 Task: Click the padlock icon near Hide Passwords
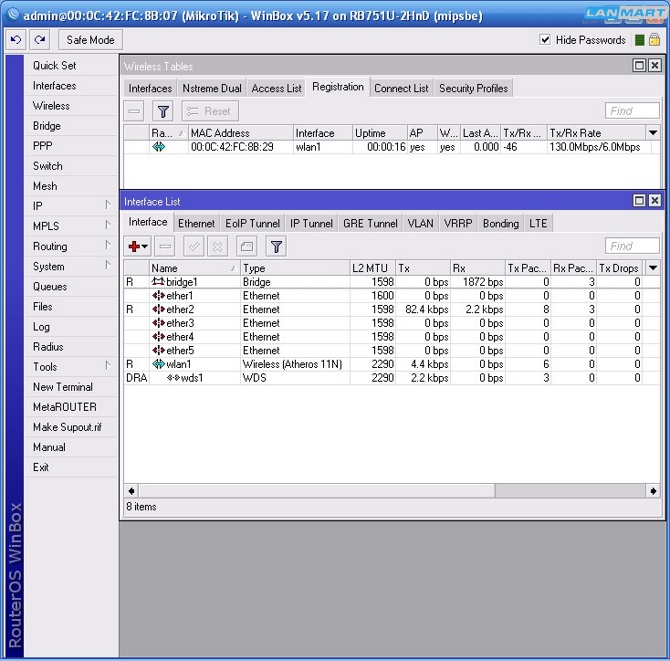(654, 40)
